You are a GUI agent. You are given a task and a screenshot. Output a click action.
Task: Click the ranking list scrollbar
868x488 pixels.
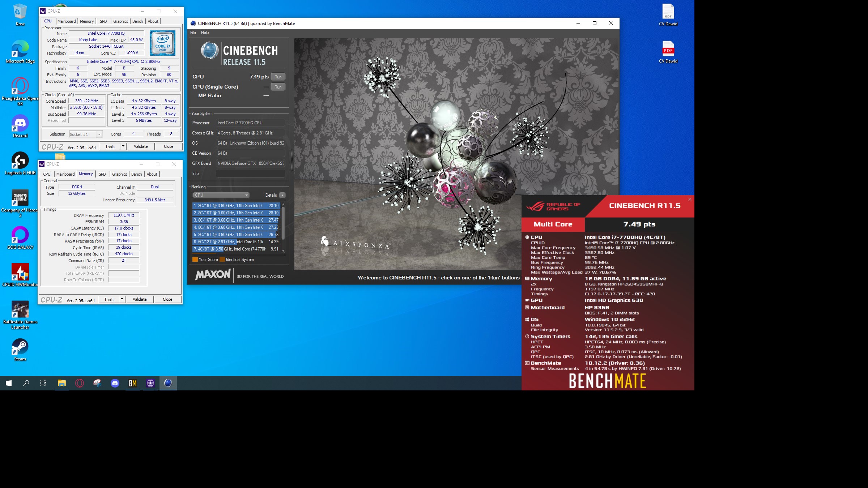click(x=283, y=228)
